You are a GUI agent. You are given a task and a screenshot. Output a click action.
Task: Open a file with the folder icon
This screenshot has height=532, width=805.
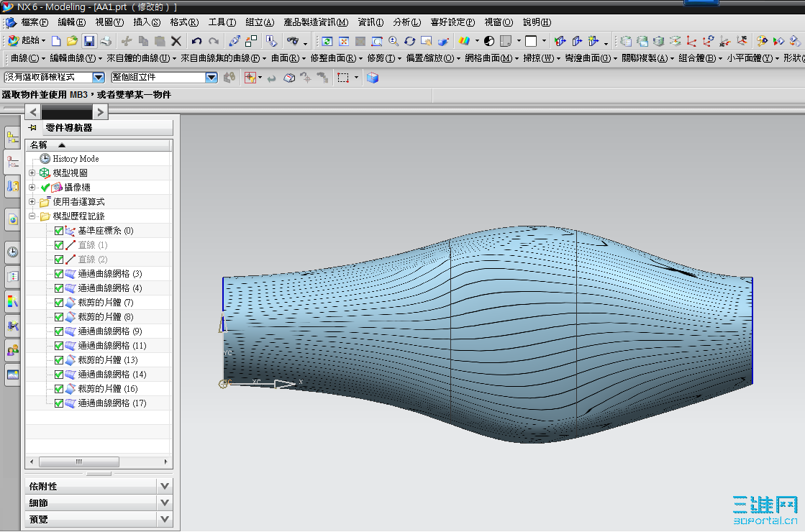72,41
